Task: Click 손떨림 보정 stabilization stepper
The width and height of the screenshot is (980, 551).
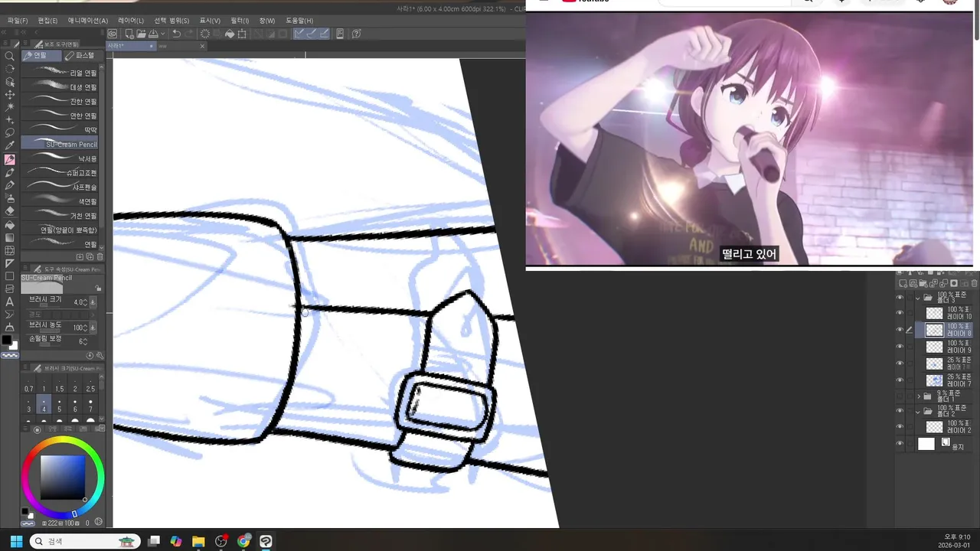Action: tap(86, 341)
